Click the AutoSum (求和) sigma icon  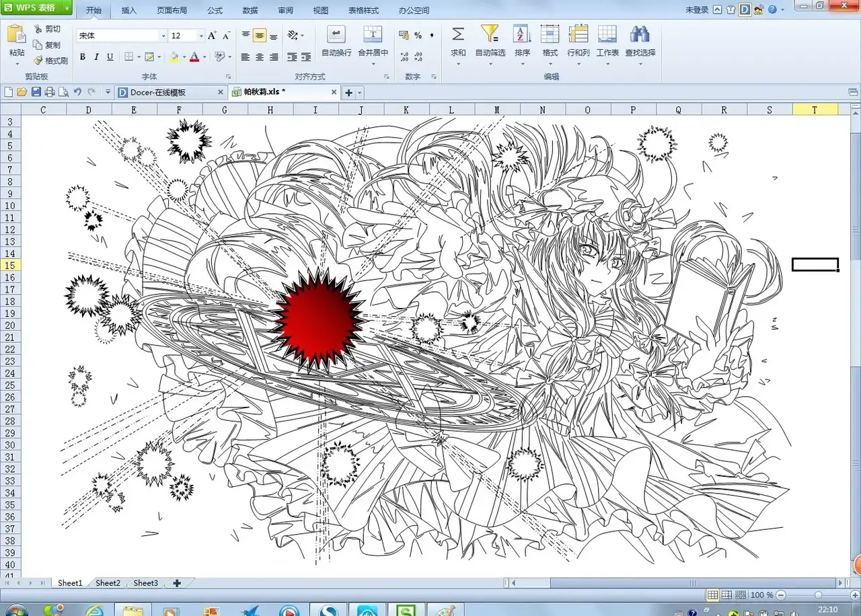pyautogui.click(x=458, y=34)
